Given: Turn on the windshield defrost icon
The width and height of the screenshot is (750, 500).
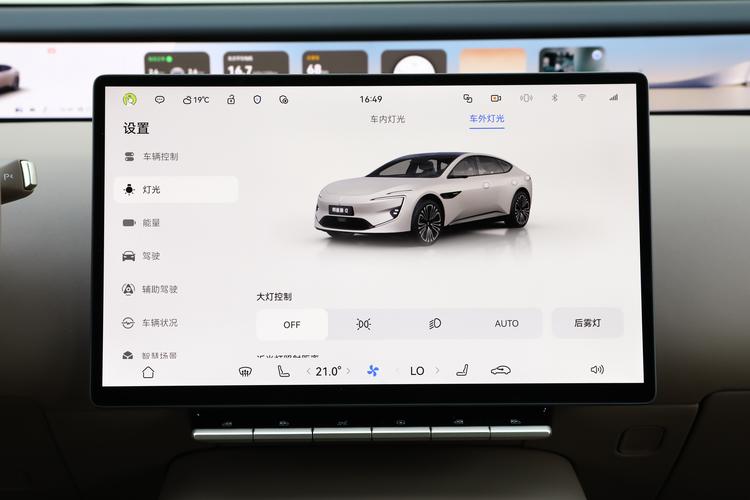Looking at the screenshot, I should (x=245, y=372).
